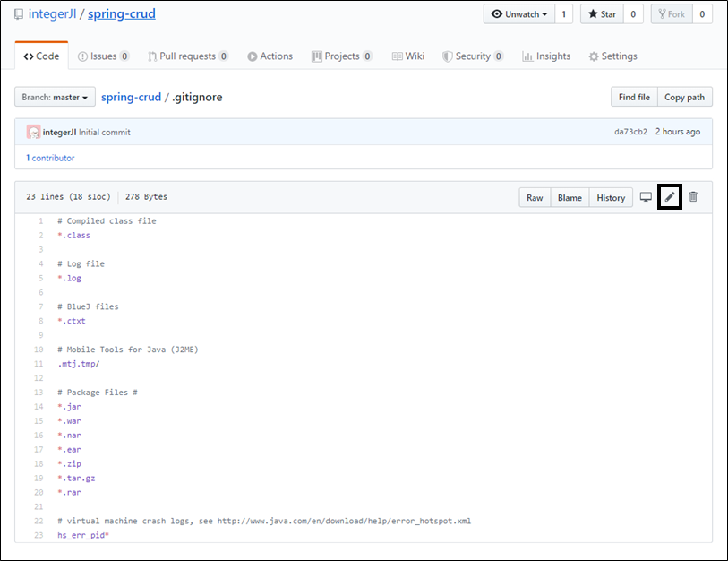The image size is (728, 561).
Task: Open the Issues tab
Action: pos(103,56)
